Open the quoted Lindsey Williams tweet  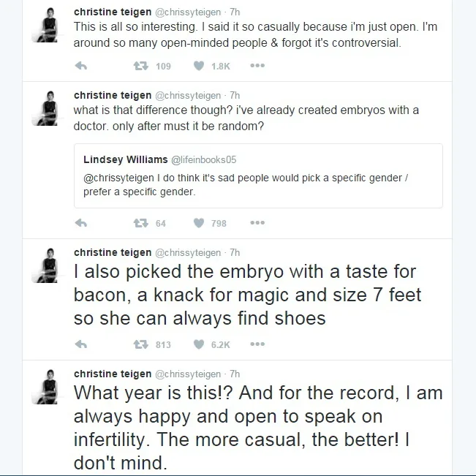[x=258, y=175]
